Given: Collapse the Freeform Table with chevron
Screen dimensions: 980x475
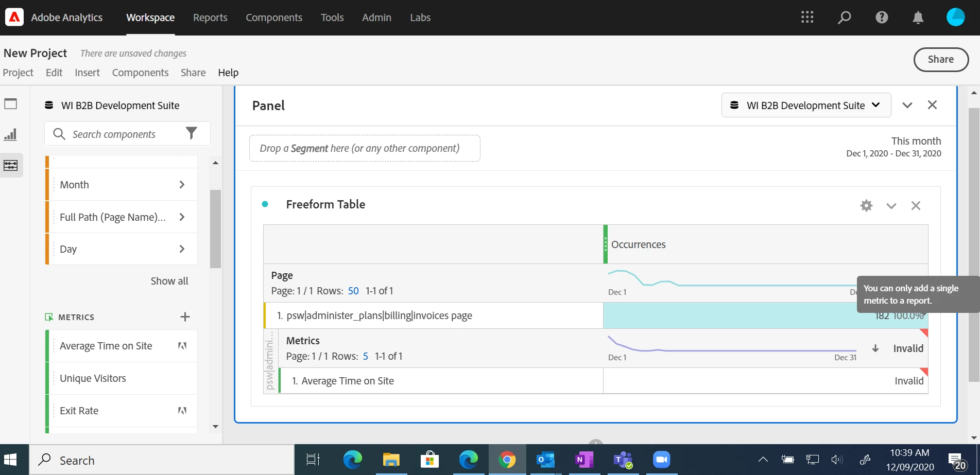Looking at the screenshot, I should coord(891,206).
